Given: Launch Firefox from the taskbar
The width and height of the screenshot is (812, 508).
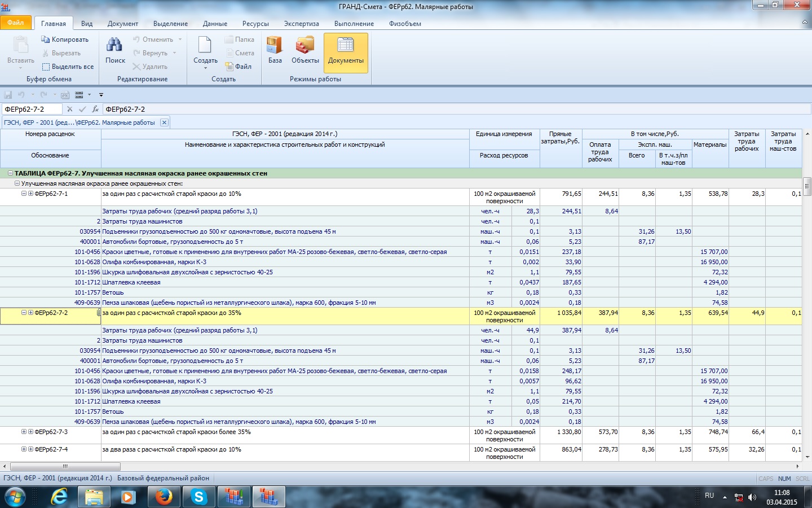Looking at the screenshot, I should (x=164, y=497).
